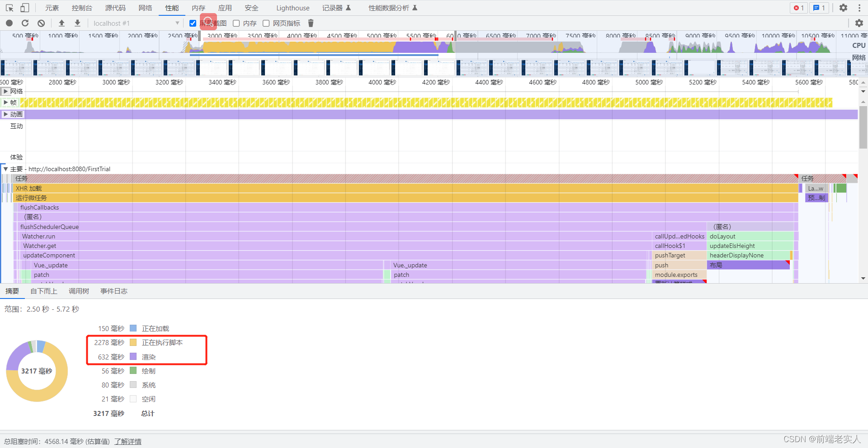The image size is (868, 448).
Task: Select the callHook$1 flame entry
Action: click(679, 246)
